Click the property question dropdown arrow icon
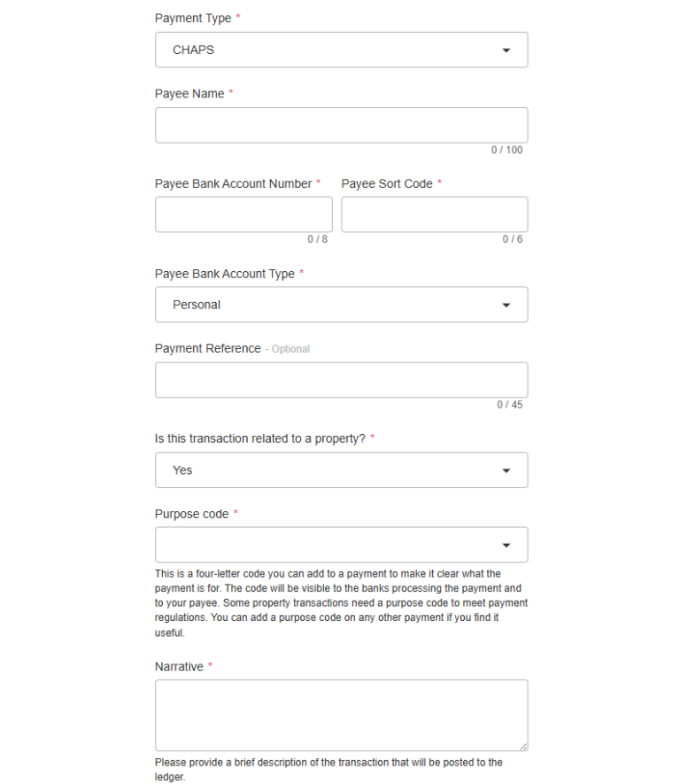The height and width of the screenshot is (784, 680). pos(506,470)
